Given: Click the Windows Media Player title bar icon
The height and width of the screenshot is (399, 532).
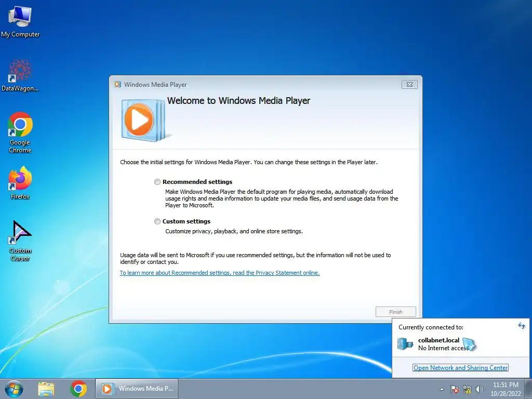Looking at the screenshot, I should click(x=118, y=85).
